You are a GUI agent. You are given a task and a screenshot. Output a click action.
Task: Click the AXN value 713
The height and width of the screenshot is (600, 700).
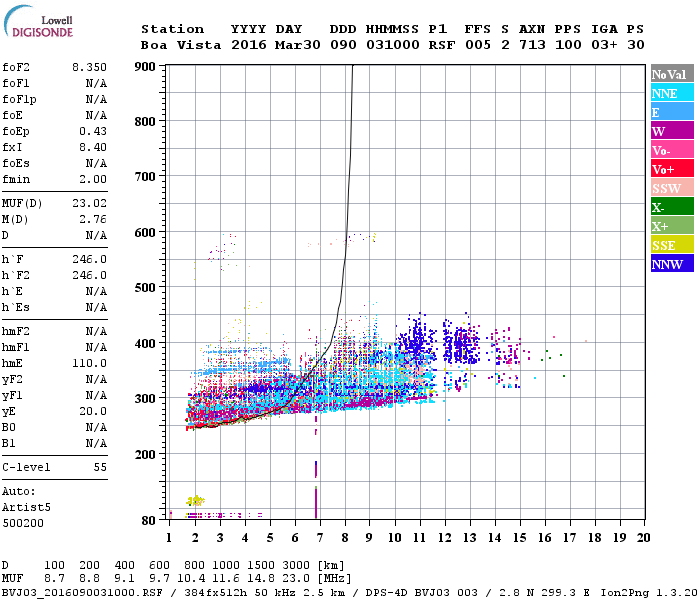tap(532, 45)
